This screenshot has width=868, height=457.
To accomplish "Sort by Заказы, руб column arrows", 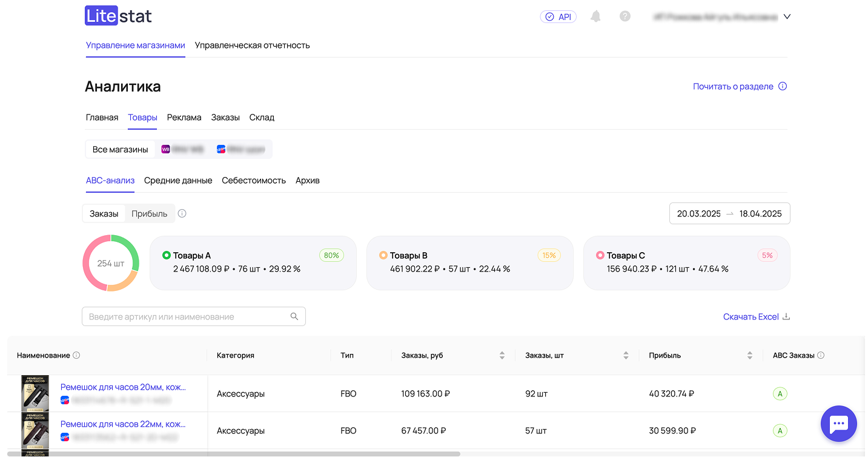I will [502, 355].
